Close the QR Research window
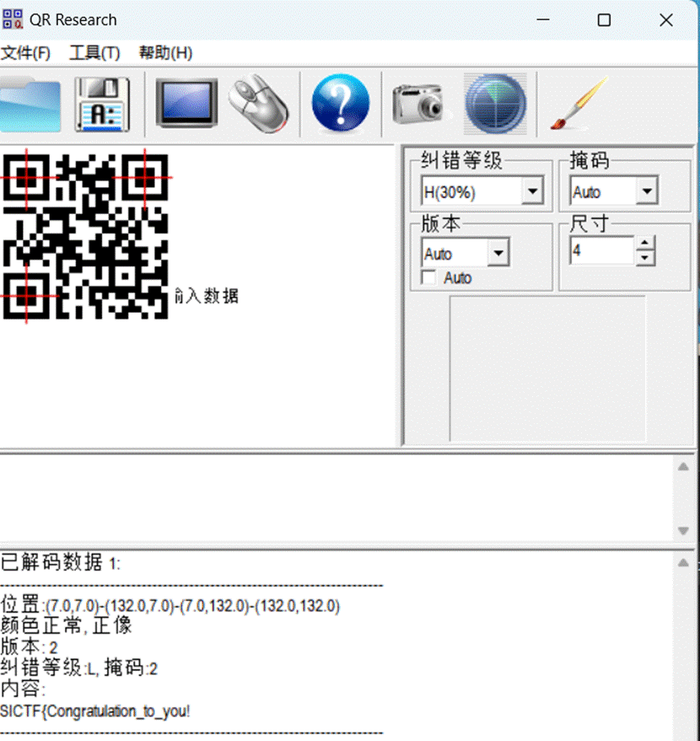This screenshot has width=700, height=741. coord(666,20)
